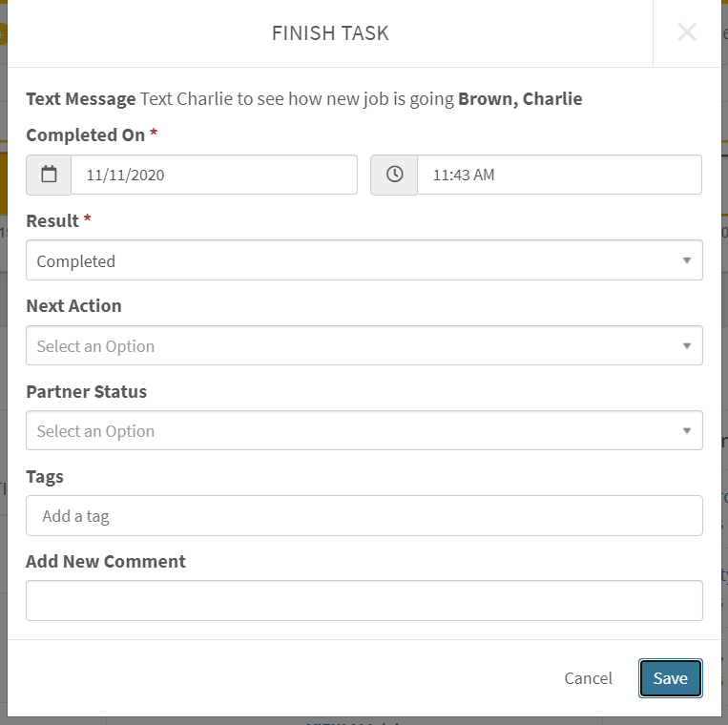Click the FINISH TASK dialog title
The height and width of the screenshot is (725, 728).
[330, 33]
